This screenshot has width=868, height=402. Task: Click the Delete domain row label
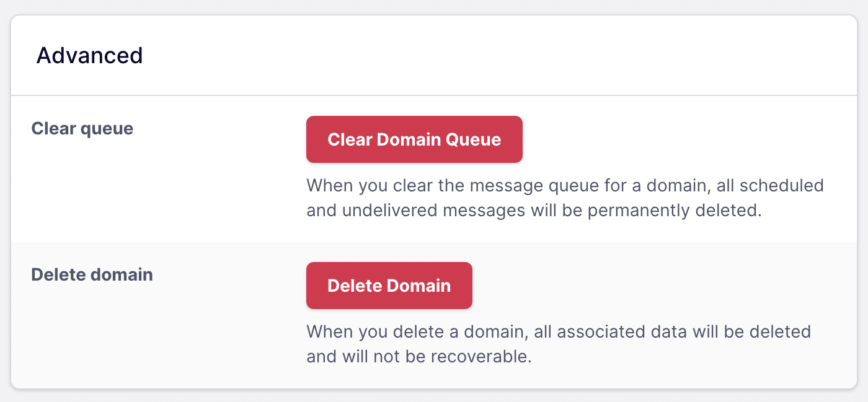click(92, 275)
